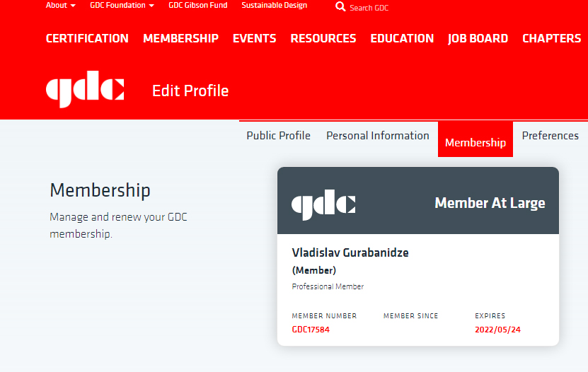Click the Search GDC field

point(369,8)
